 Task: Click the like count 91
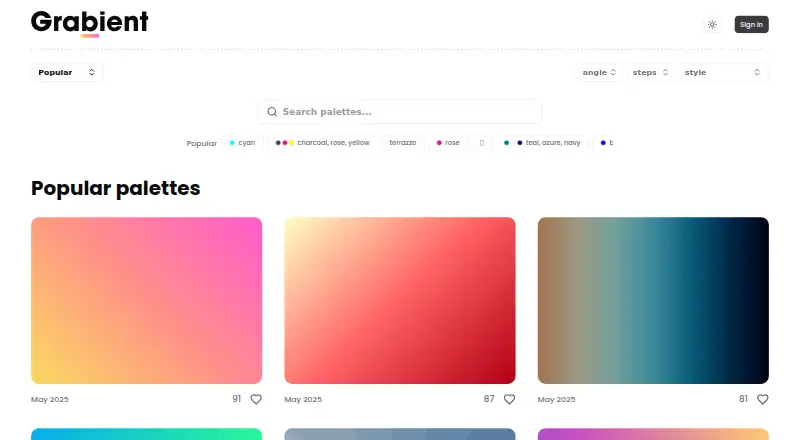237,399
